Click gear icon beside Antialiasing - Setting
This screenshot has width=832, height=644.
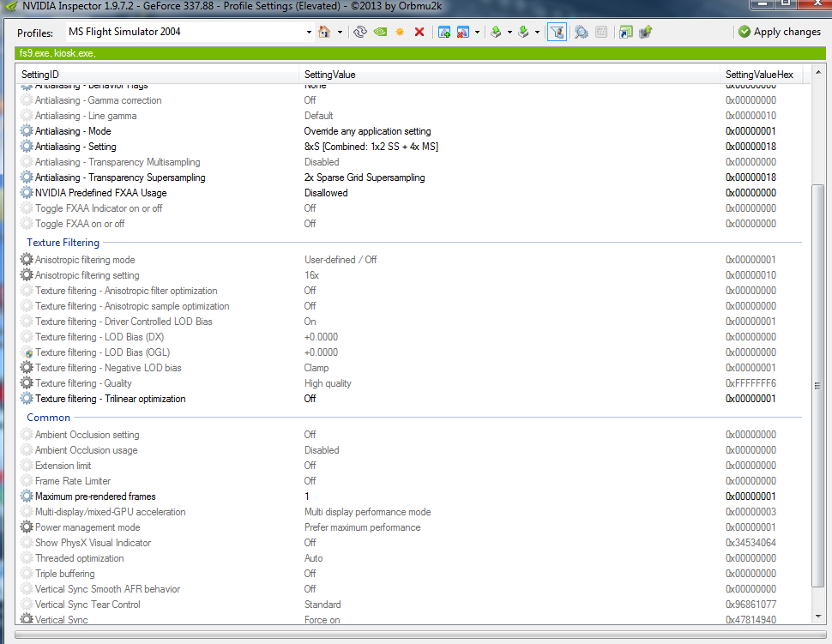click(27, 147)
